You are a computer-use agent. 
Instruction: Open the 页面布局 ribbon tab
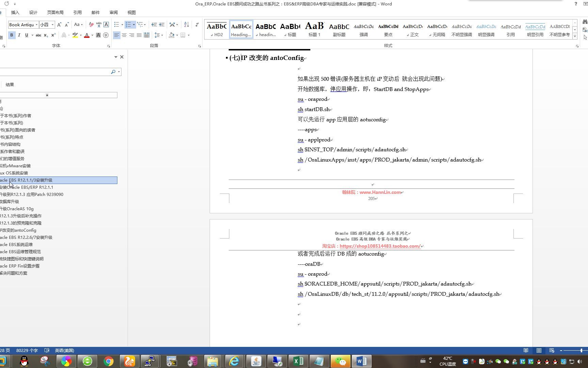[x=55, y=13]
